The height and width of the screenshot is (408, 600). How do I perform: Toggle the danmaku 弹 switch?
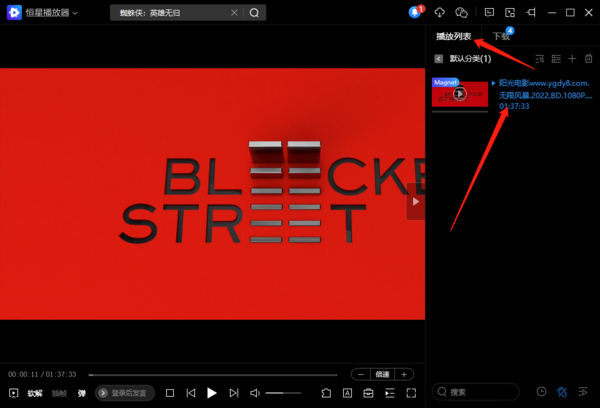pyautogui.click(x=82, y=393)
